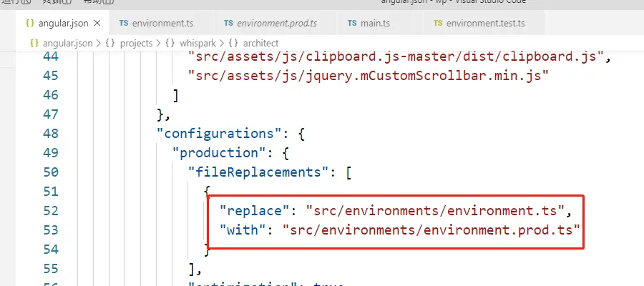Image resolution: width=644 pixels, height=286 pixels.
Task: Close the angular.json tab
Action: [97, 23]
